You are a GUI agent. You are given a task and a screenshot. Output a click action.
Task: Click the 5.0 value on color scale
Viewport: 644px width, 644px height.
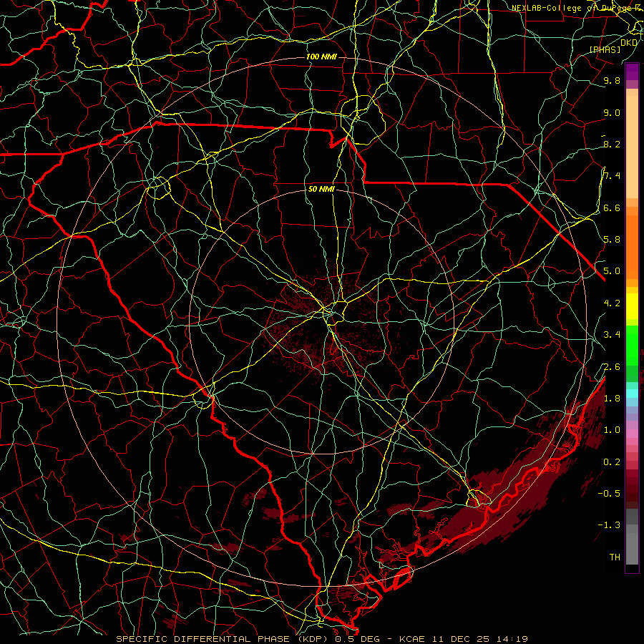612,271
